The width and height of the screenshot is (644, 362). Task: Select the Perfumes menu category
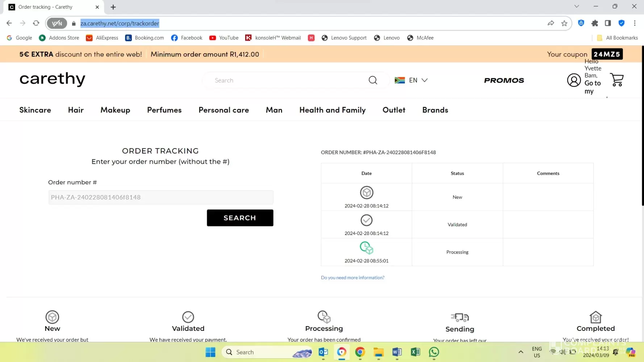point(164,110)
